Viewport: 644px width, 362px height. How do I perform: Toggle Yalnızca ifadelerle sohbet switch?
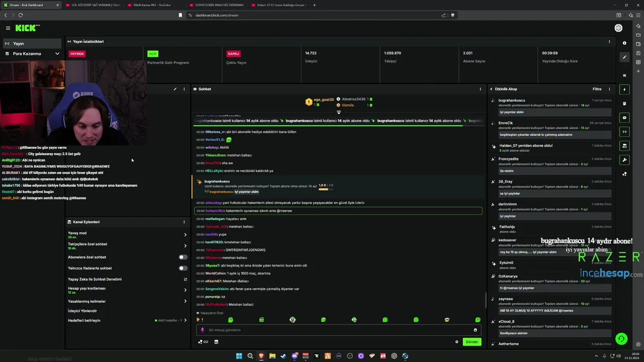coord(183,268)
